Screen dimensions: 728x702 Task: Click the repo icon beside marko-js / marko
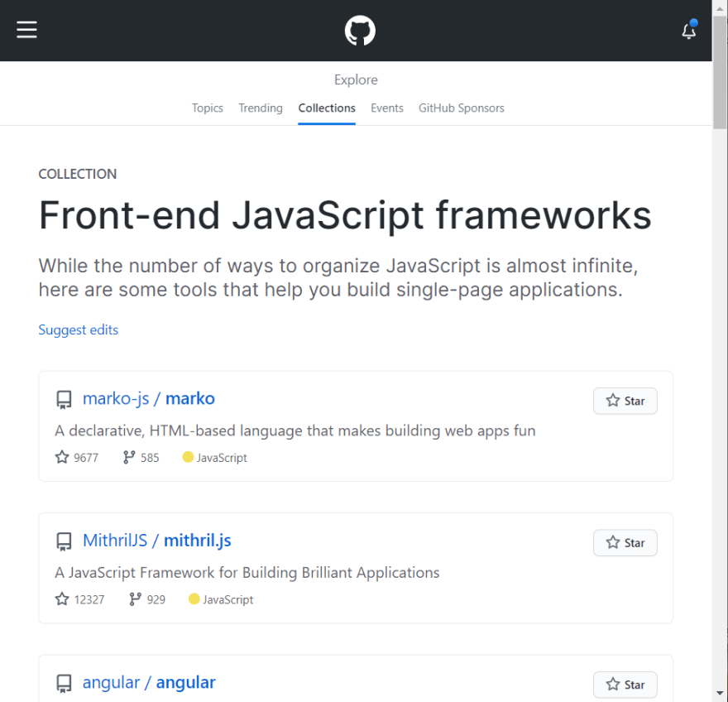64,400
